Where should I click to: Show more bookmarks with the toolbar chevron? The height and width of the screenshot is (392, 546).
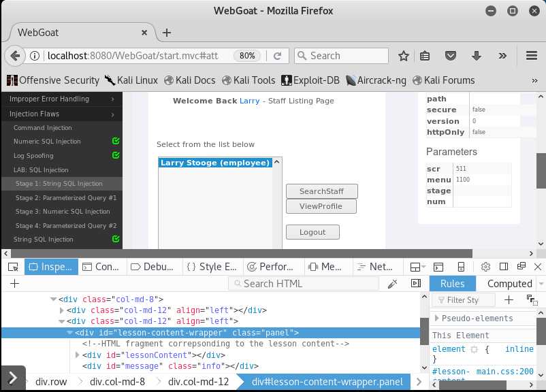[x=534, y=80]
